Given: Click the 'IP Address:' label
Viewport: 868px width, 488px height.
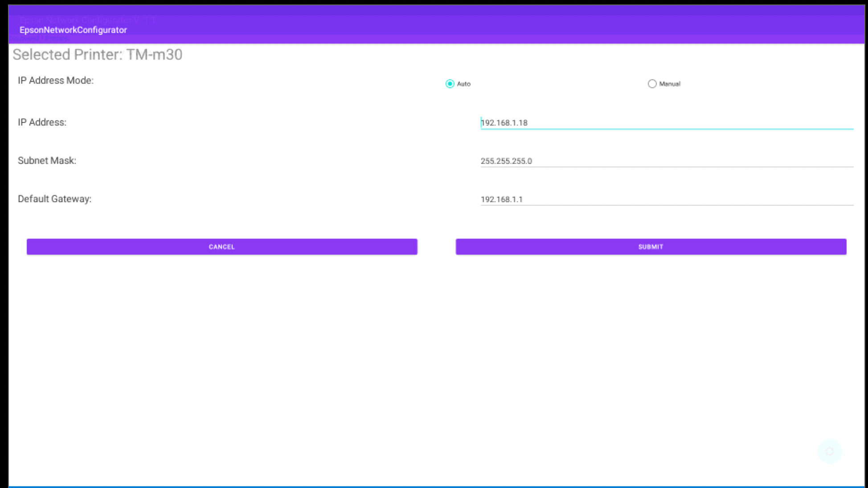Looking at the screenshot, I should pos(42,122).
